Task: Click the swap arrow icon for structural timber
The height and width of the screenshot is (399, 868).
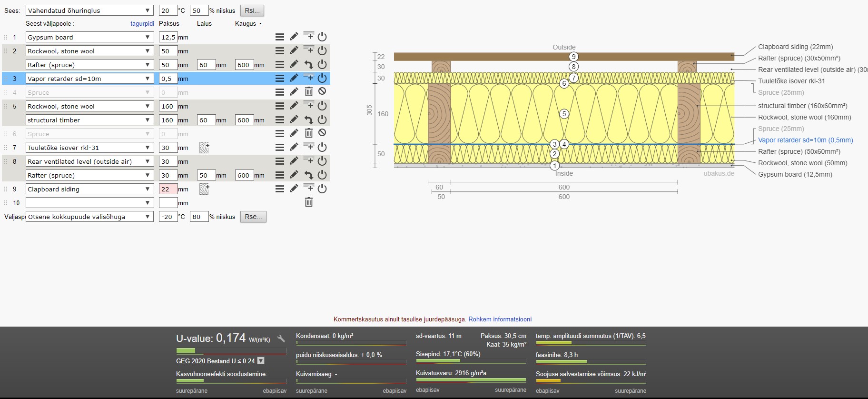Action: coord(308,120)
